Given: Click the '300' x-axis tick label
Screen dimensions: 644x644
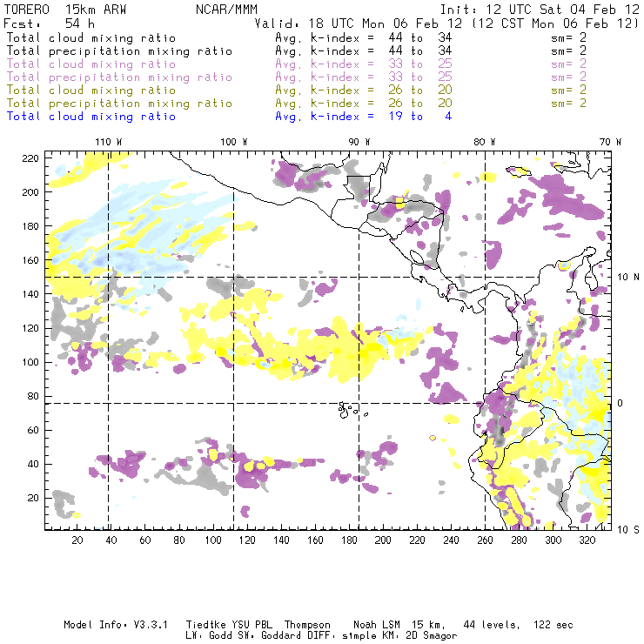Looking at the screenshot, I should pyautogui.click(x=553, y=540).
